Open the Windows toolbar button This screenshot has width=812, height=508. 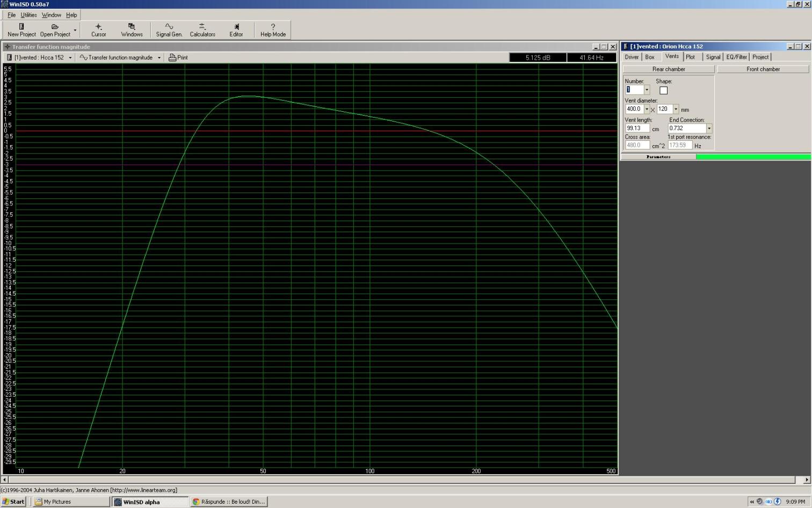pyautogui.click(x=132, y=30)
